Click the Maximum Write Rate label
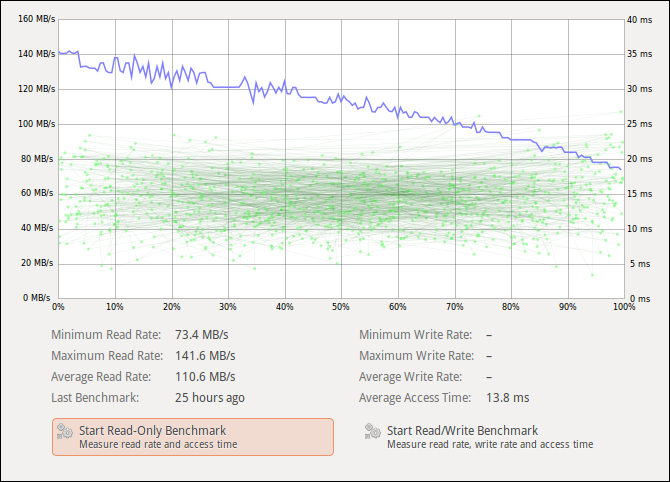 (x=417, y=356)
